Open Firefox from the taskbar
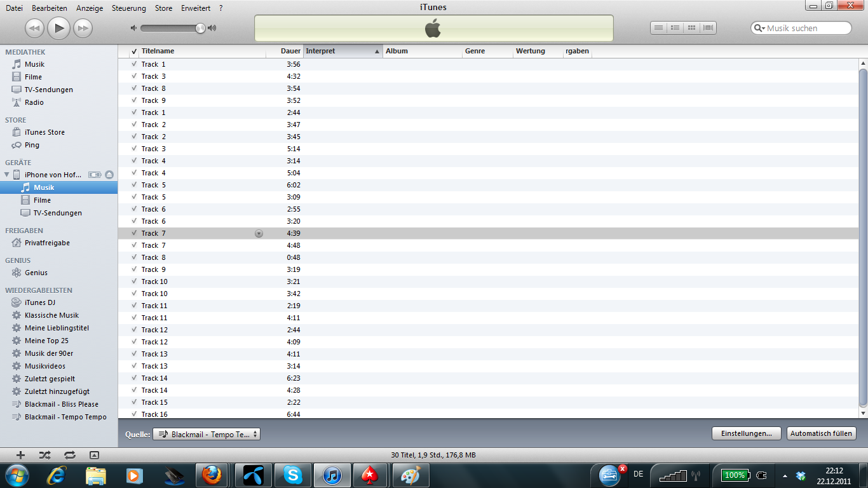Viewport: 868px width, 488px height. (x=213, y=475)
